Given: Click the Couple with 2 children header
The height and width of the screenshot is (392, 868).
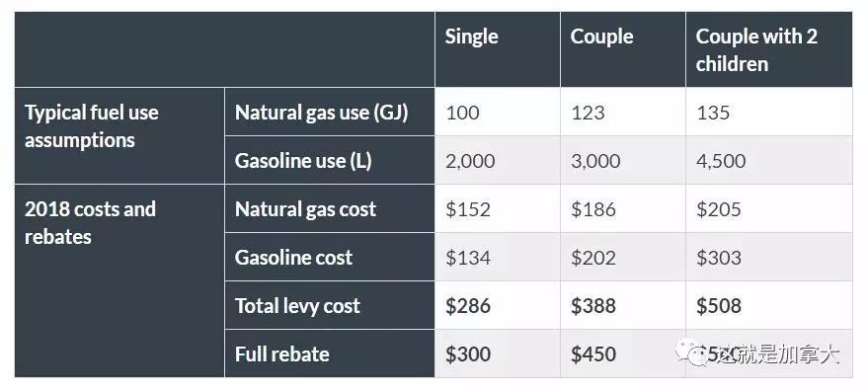Looking at the screenshot, I should tap(756, 49).
